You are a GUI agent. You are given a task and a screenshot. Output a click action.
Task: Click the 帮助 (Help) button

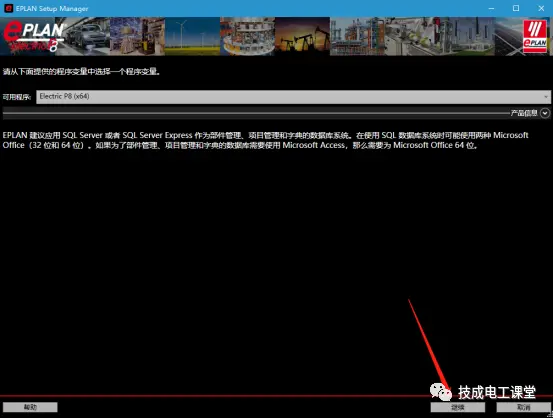[x=30, y=407]
